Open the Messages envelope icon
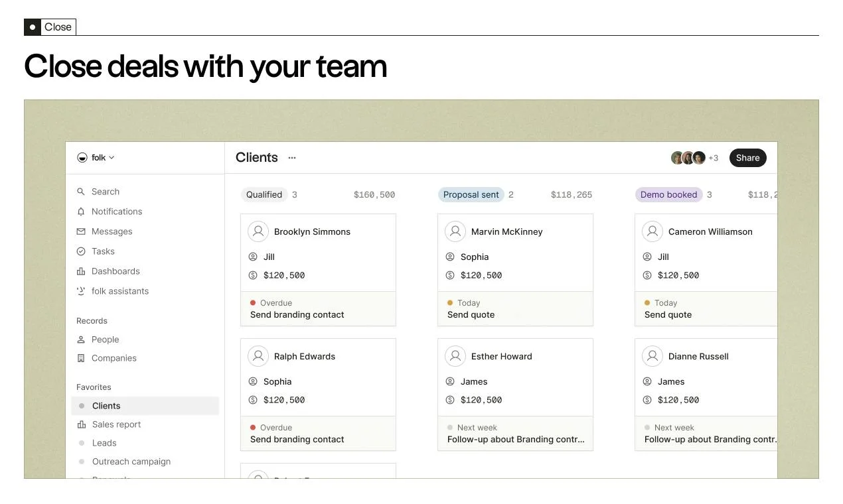843x504 pixels. [81, 231]
